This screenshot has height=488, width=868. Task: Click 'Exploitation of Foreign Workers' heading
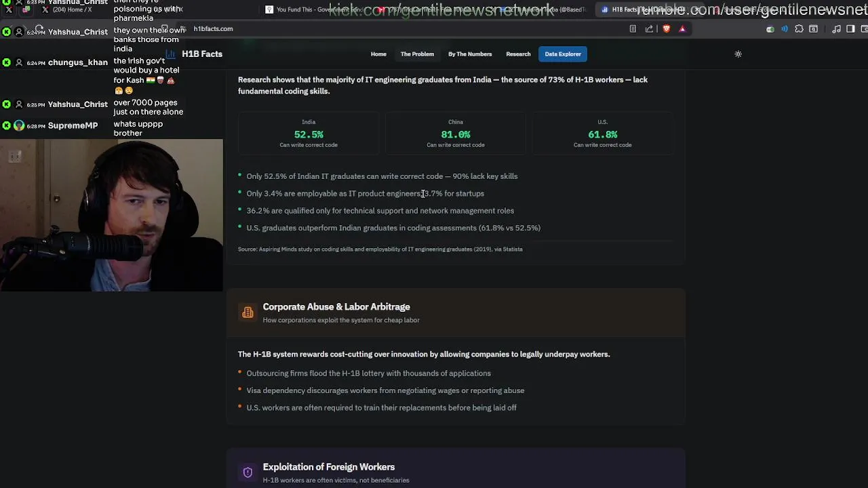click(x=329, y=467)
